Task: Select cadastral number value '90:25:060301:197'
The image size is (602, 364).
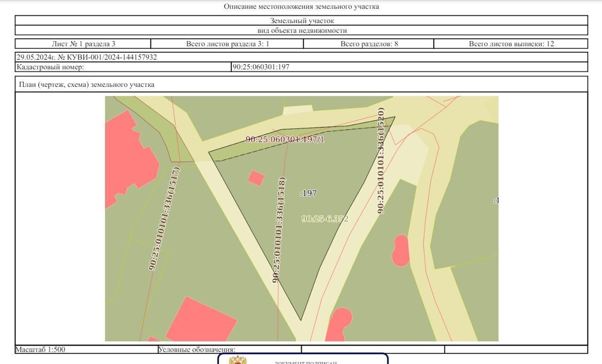Action: (x=261, y=67)
